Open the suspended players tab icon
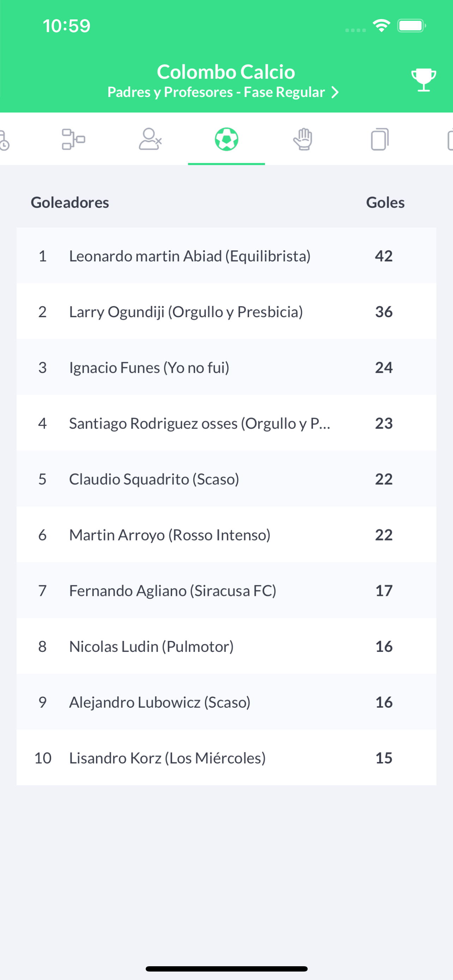This screenshot has width=453, height=980. 150,139
